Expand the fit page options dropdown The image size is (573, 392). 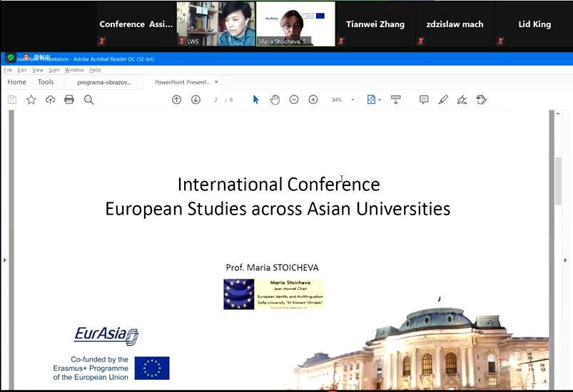(374, 100)
